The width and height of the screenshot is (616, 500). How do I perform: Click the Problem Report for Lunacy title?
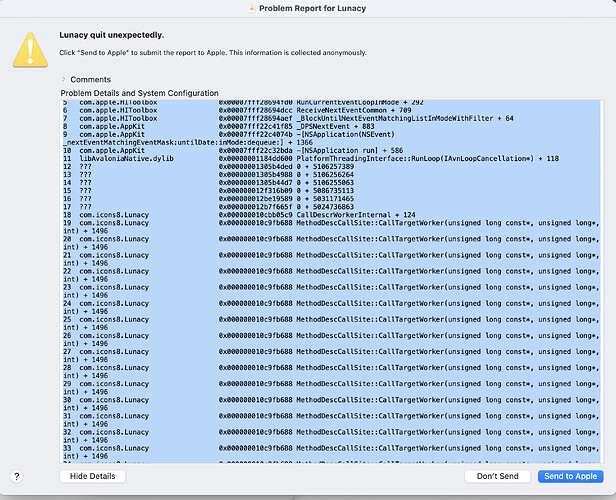tap(312, 8)
